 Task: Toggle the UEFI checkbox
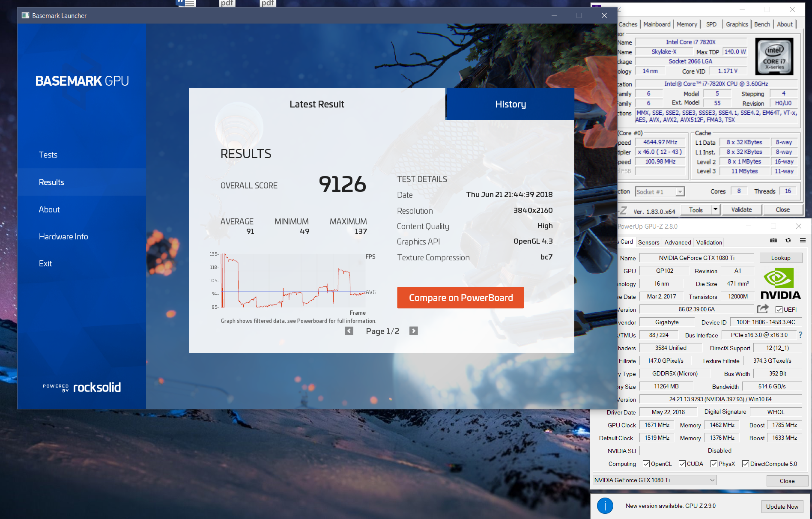click(779, 310)
